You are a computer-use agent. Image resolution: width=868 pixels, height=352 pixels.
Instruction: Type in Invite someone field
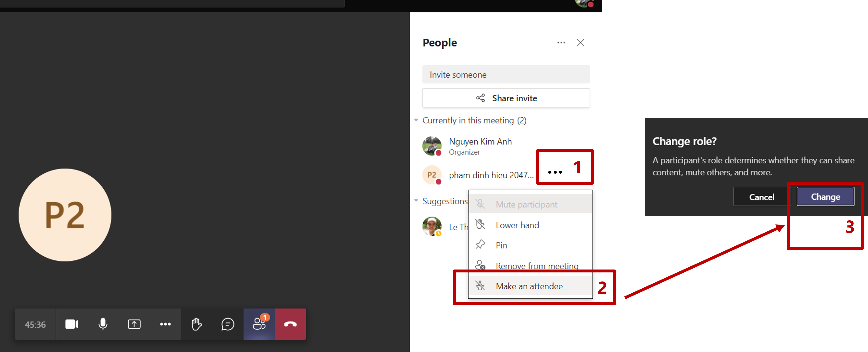[x=506, y=75]
